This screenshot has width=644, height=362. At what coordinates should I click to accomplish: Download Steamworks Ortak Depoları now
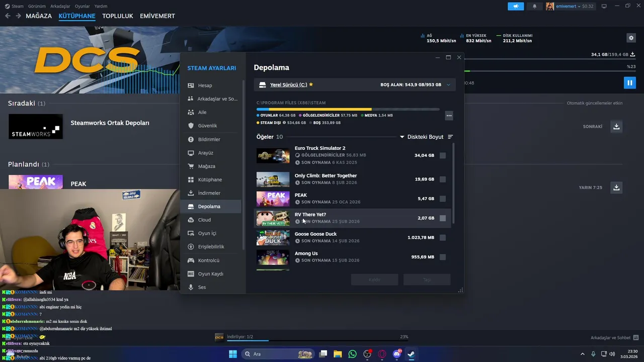pos(616,127)
